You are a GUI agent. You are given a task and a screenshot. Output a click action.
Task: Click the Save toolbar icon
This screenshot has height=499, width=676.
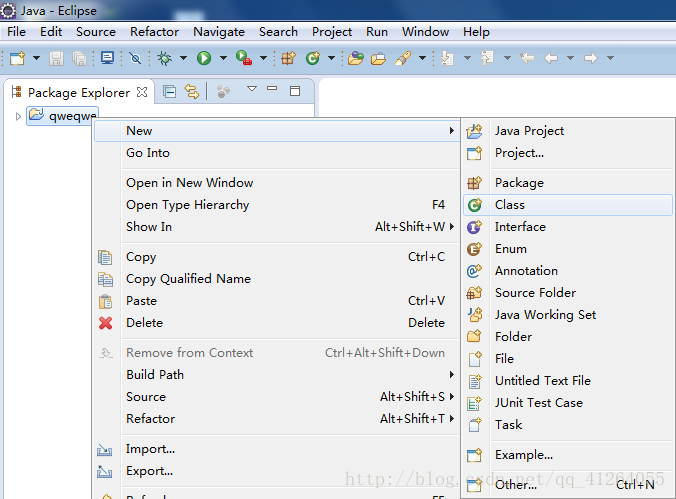56,58
